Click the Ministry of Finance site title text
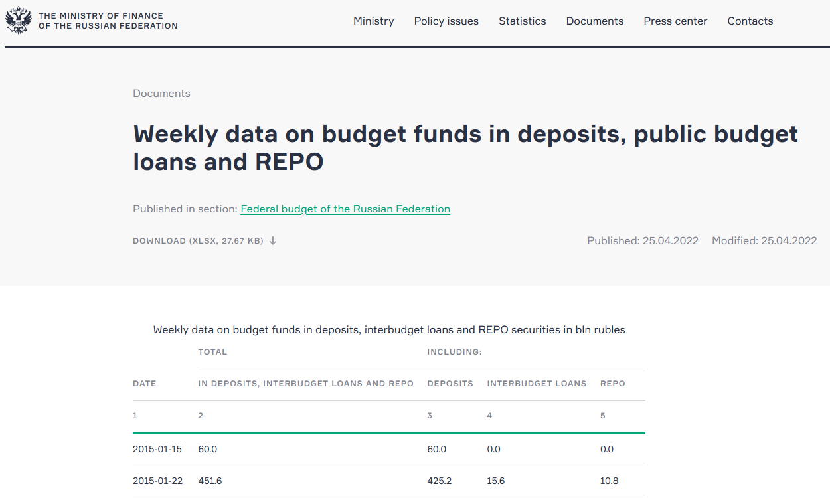The height and width of the screenshot is (504, 830). pyautogui.click(x=108, y=21)
